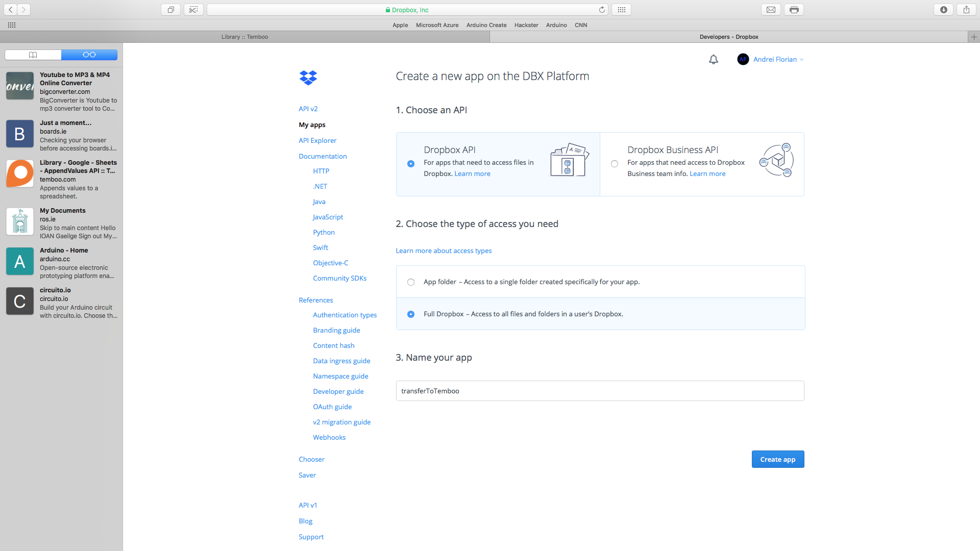Image resolution: width=980 pixels, height=551 pixels.
Task: Open the notifications bell
Action: pos(713,59)
